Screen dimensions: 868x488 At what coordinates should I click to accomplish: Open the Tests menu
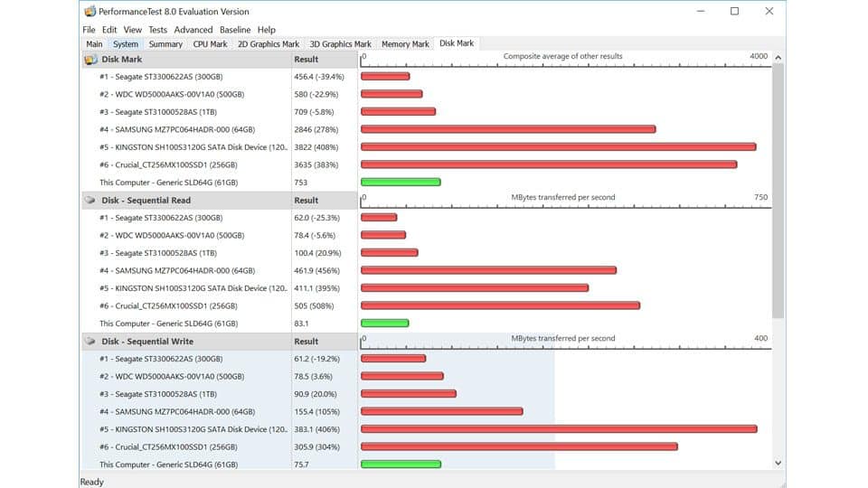(x=157, y=30)
